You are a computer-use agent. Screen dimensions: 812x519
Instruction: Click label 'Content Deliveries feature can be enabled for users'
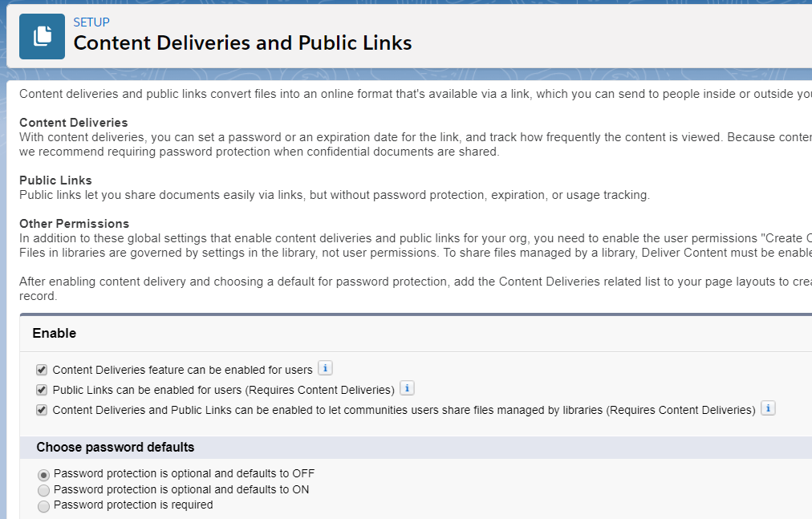[182, 370]
